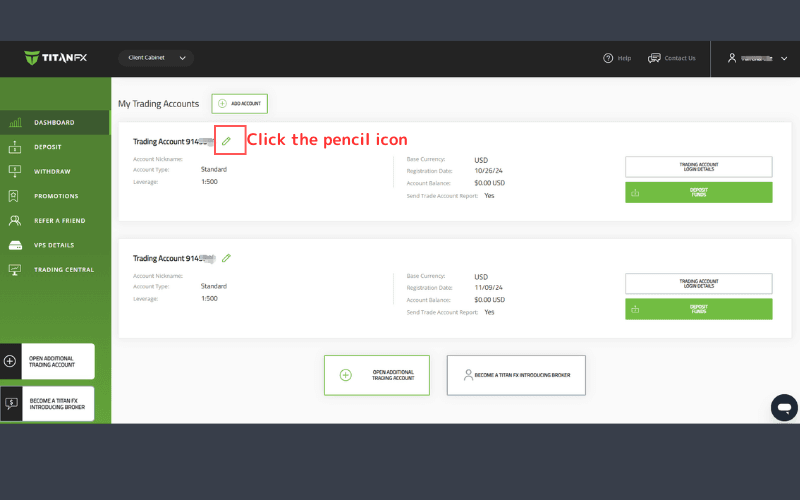Open Promotions in the sidebar

(x=56, y=196)
